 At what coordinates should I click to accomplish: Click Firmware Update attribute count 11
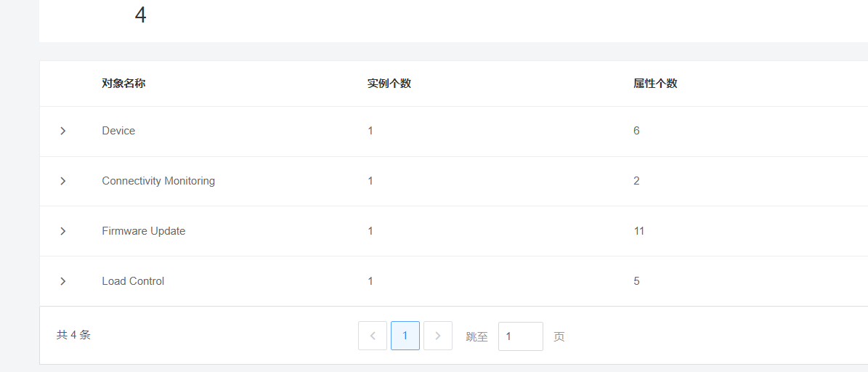(638, 231)
